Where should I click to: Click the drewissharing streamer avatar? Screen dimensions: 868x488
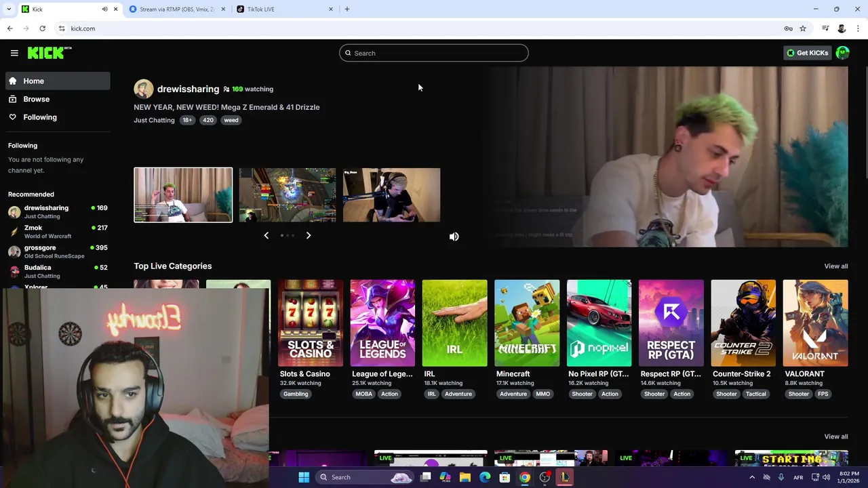(x=143, y=89)
